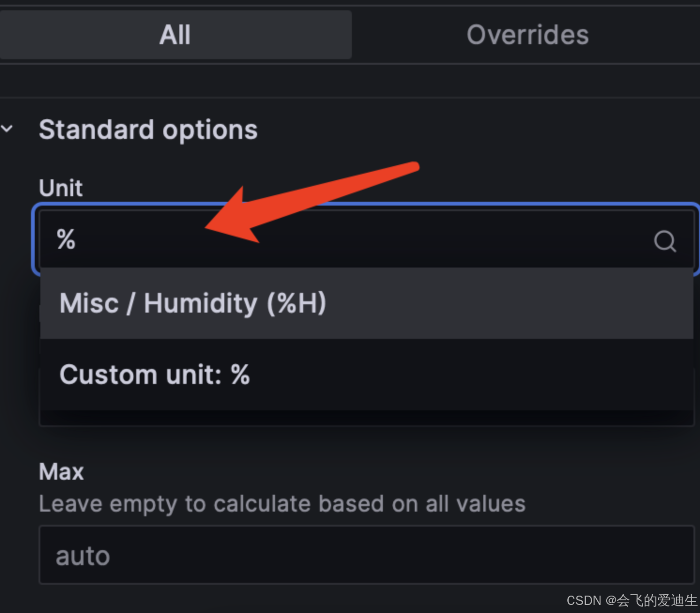Screen dimensions: 700x613
Task: Click the empty panel area under the tabs
Action: 350,81
